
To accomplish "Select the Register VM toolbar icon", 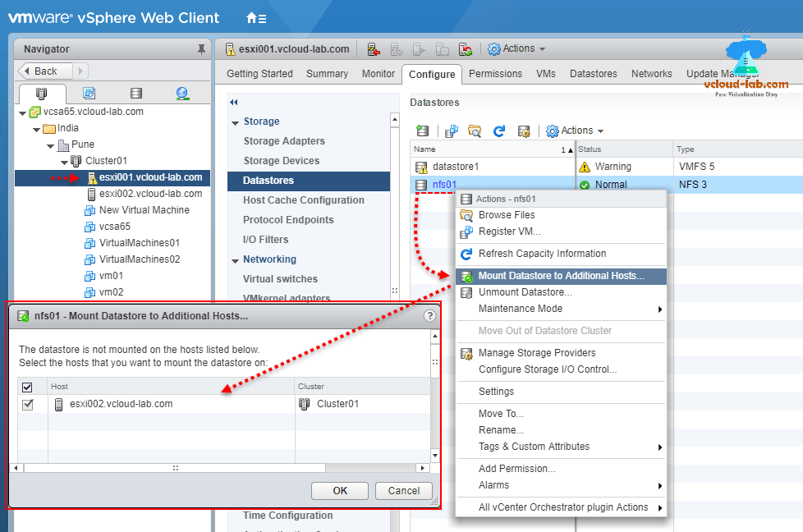I will pyautogui.click(x=452, y=131).
